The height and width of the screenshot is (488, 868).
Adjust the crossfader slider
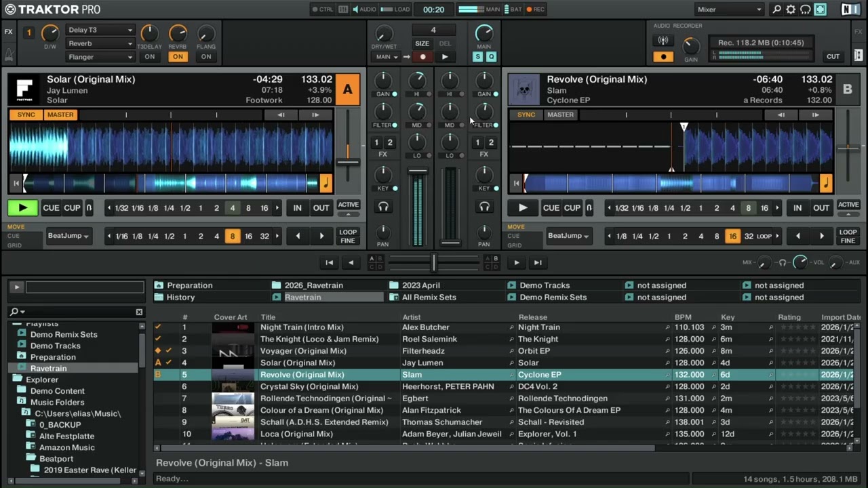coord(434,262)
